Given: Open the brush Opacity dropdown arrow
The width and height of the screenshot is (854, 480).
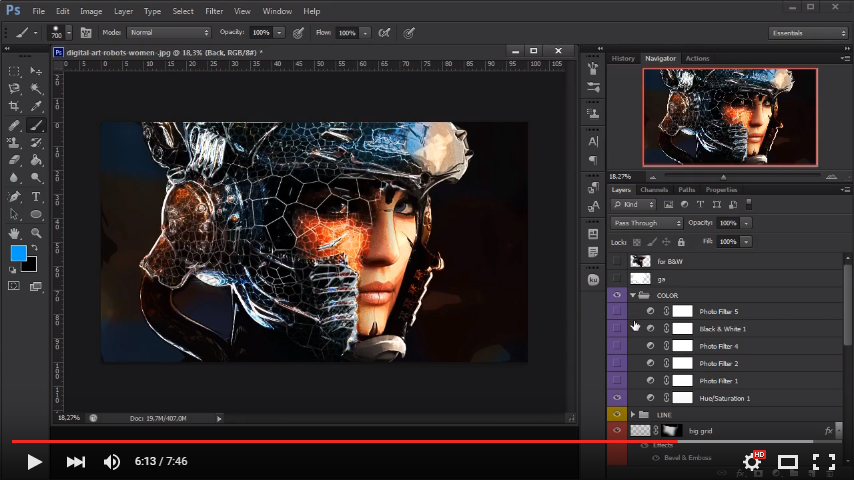Looking at the screenshot, I should (x=279, y=33).
